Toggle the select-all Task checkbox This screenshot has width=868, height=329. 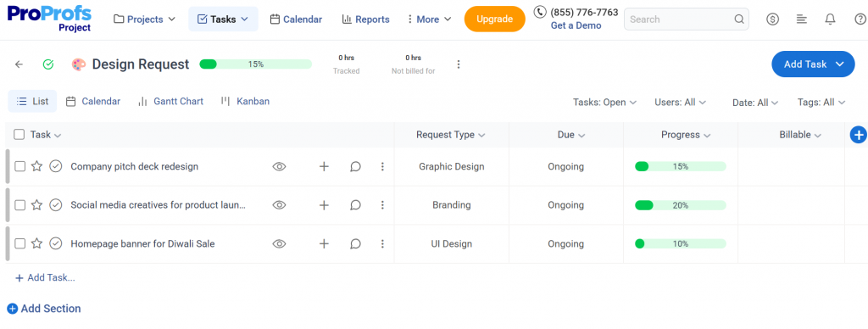pos(19,135)
